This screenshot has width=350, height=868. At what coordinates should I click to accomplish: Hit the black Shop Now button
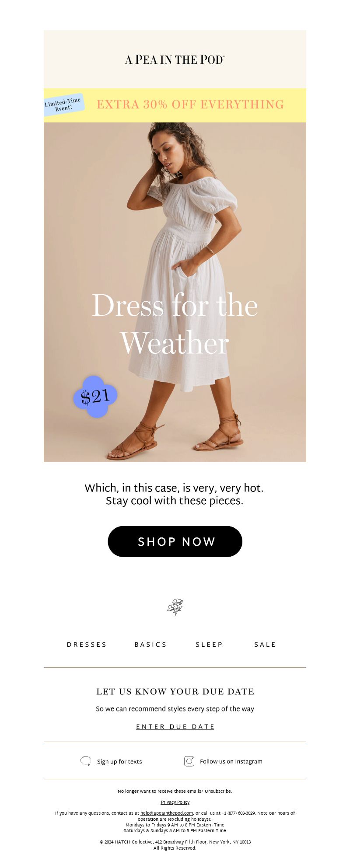pyautogui.click(x=175, y=541)
